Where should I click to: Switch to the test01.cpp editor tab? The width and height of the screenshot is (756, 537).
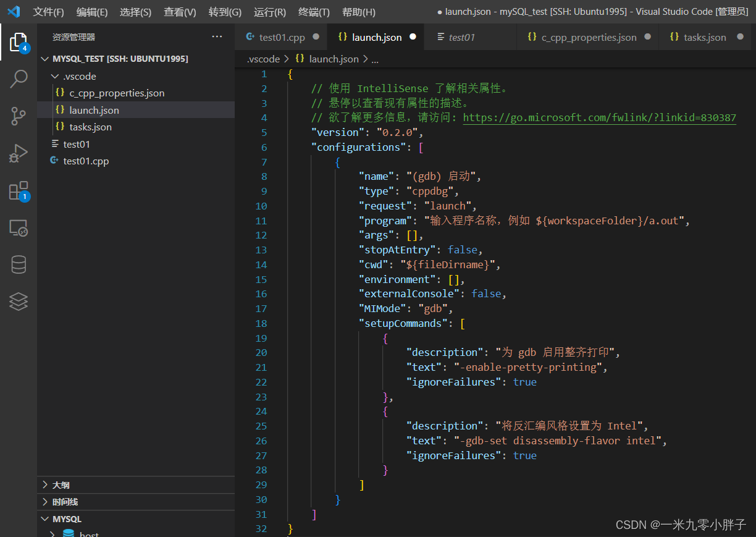[x=282, y=38]
